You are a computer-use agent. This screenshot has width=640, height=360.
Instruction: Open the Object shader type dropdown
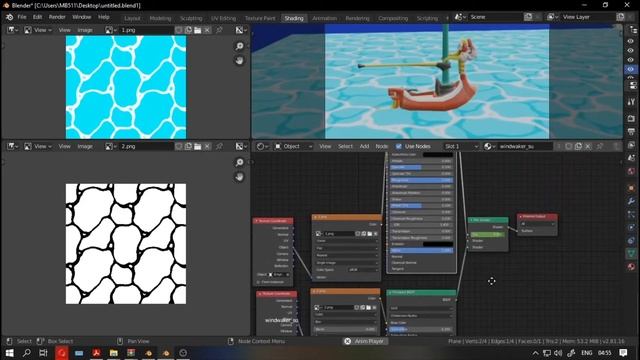click(x=293, y=146)
